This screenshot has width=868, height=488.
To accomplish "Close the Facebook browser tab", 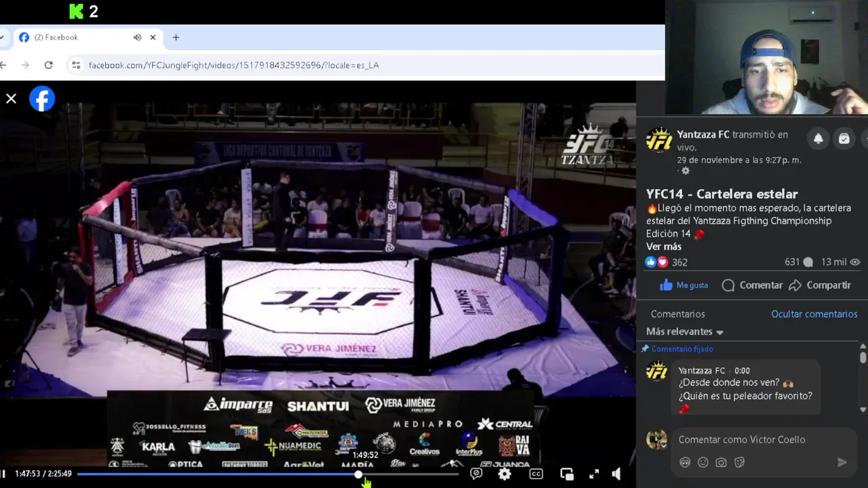I will tap(153, 37).
